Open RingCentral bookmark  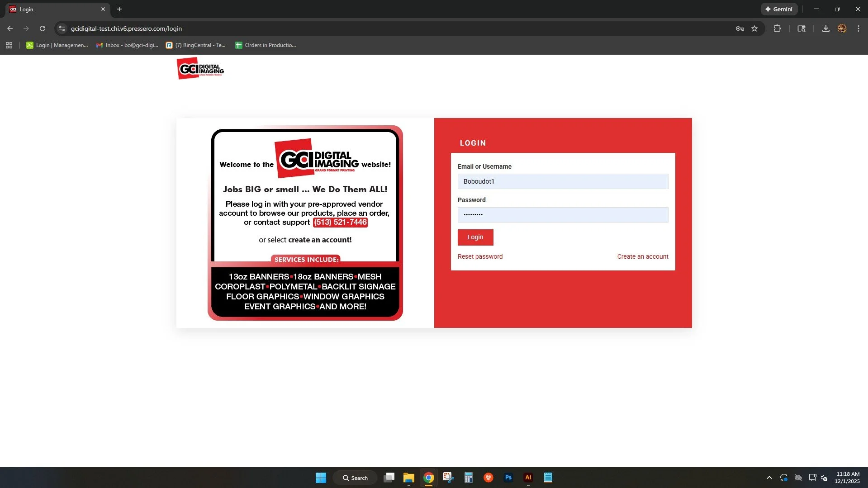195,45
